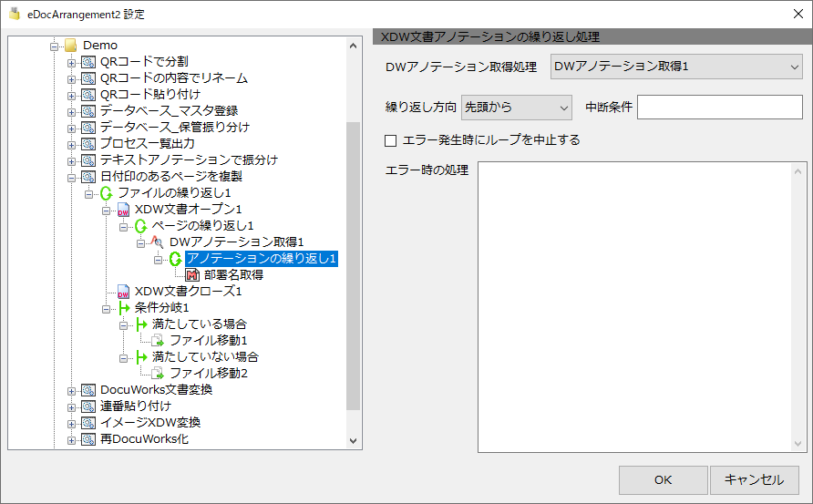Select the ファイル移動1 tree item
The height and width of the screenshot is (504, 813).
pos(209,341)
